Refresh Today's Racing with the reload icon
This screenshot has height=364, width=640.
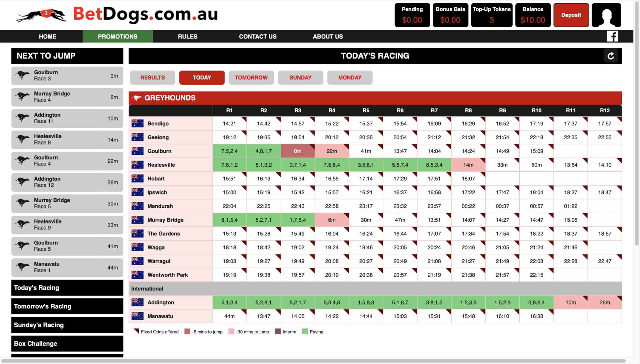[x=611, y=56]
